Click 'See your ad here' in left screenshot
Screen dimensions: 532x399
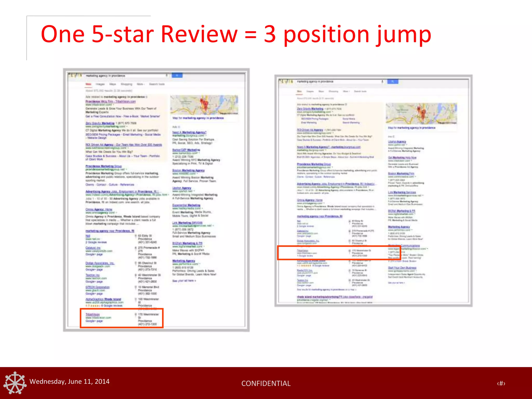pyautogui.click(x=184, y=281)
